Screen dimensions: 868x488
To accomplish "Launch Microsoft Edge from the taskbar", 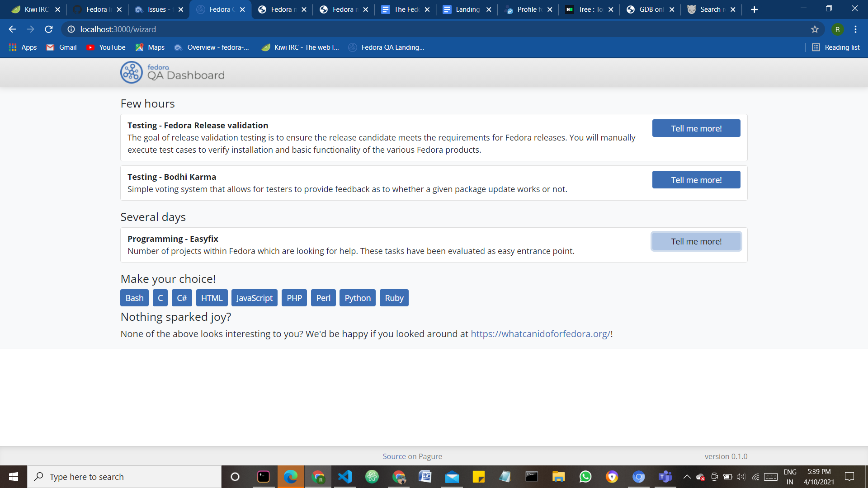I will coord(291,477).
